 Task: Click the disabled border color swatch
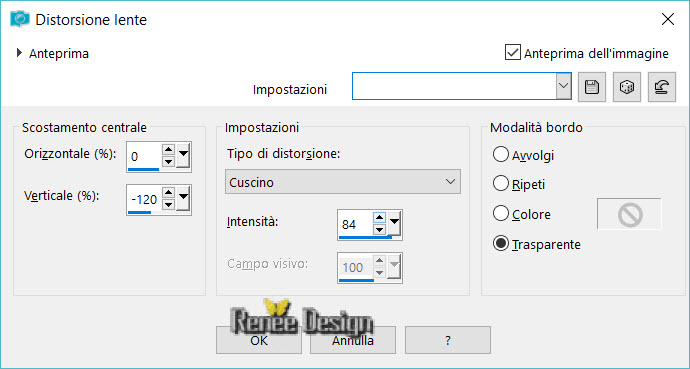[x=629, y=214]
